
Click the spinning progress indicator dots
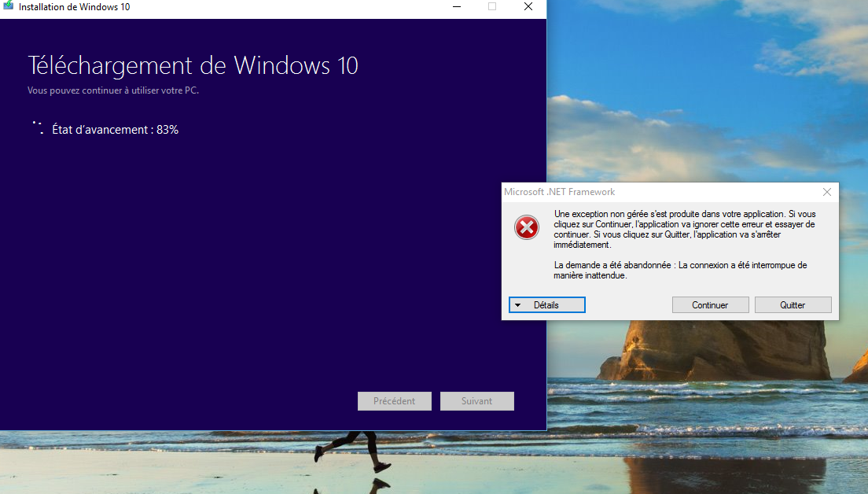[38, 128]
